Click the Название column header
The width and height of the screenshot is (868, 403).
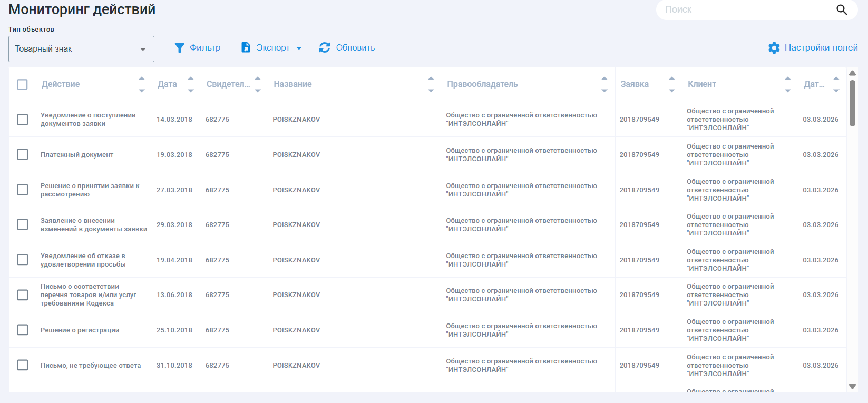(292, 84)
